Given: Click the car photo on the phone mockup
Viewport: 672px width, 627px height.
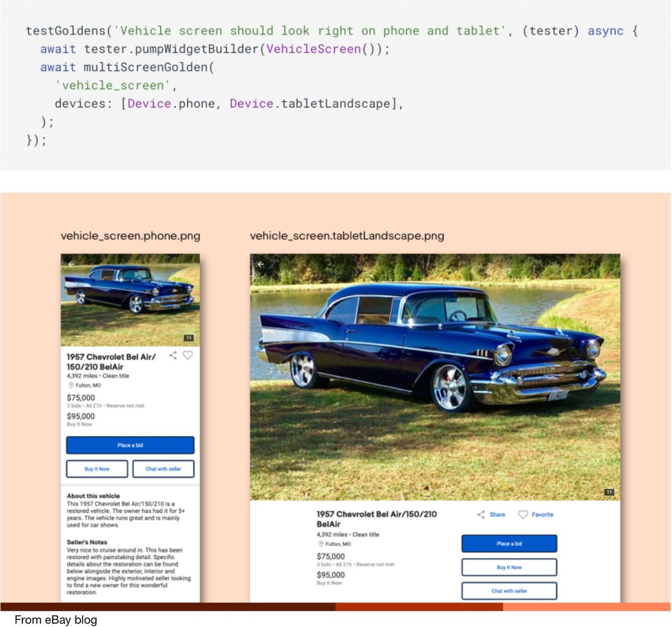Looking at the screenshot, I should click(x=130, y=300).
